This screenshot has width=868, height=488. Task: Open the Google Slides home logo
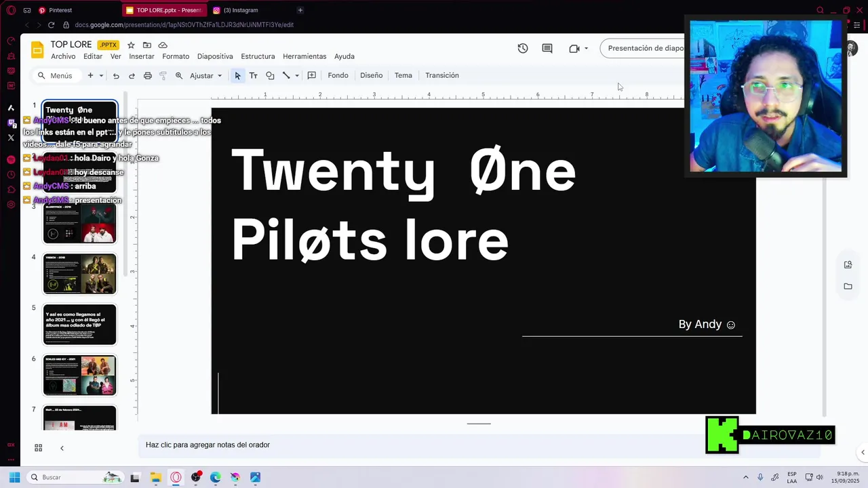37,50
